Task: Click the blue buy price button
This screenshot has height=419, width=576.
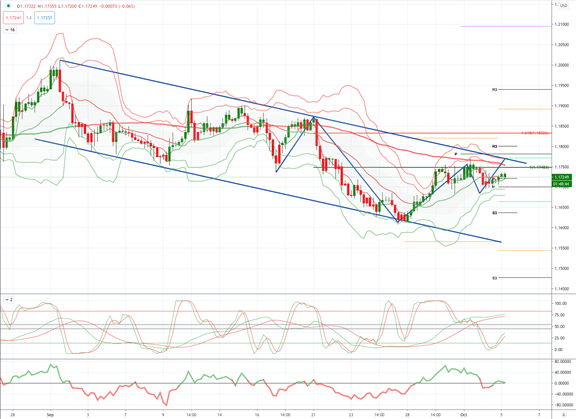Action: 44,18
